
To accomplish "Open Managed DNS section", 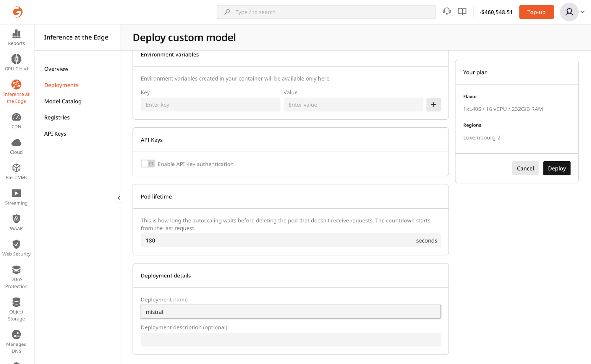I will (x=16, y=342).
